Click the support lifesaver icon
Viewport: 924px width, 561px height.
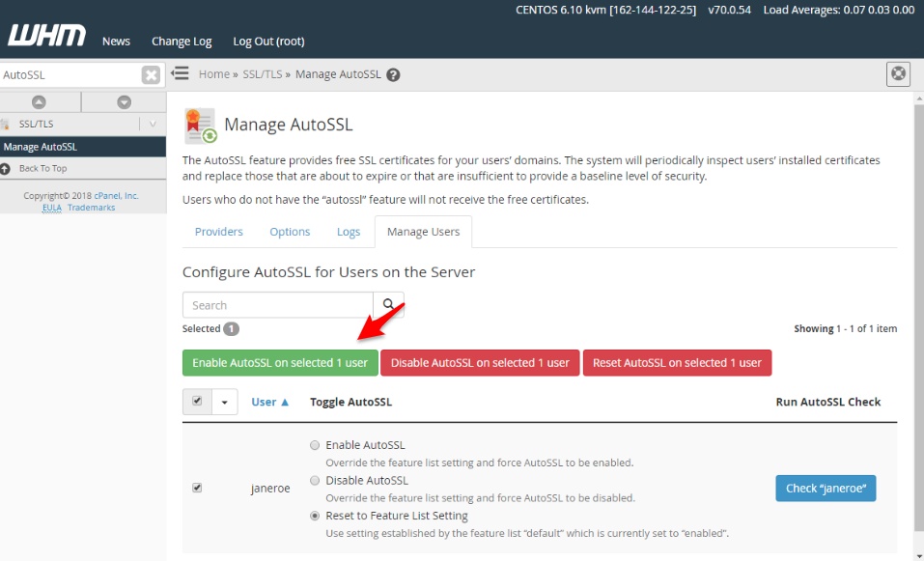[x=898, y=73]
